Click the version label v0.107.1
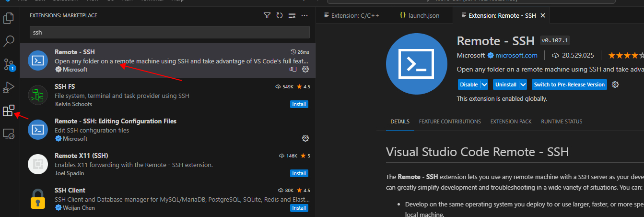The width and height of the screenshot is (644, 217). 555,40
